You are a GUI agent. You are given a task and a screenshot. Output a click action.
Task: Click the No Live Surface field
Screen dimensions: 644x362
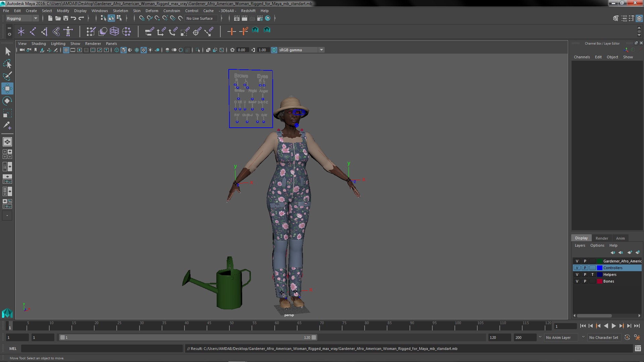[x=202, y=18]
